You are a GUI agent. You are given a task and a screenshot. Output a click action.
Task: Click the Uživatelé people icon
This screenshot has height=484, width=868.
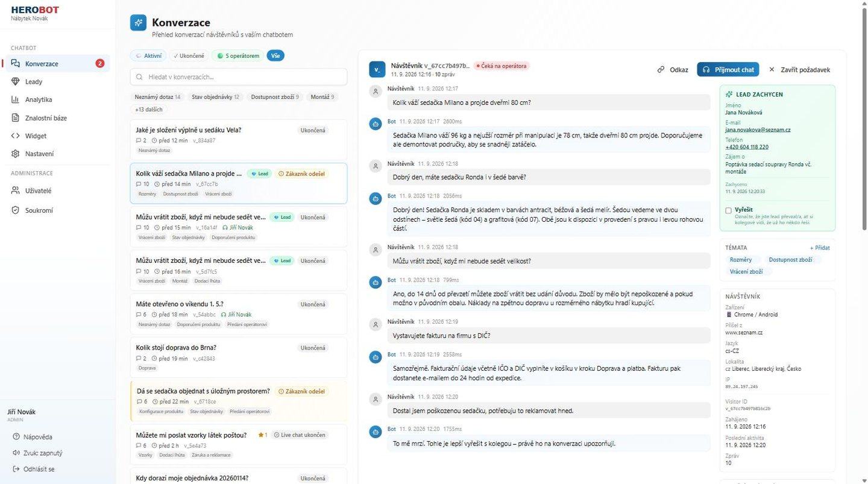coord(16,190)
